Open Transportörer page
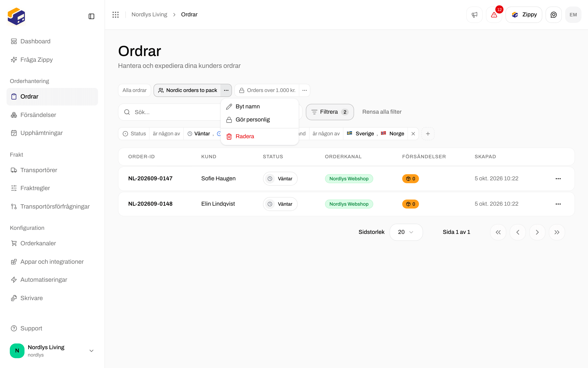The width and height of the screenshot is (588, 368). click(x=52, y=170)
